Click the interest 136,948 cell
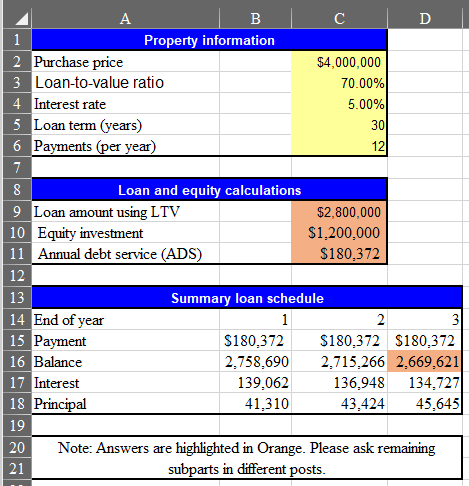The width and height of the screenshot is (469, 486). point(339,382)
